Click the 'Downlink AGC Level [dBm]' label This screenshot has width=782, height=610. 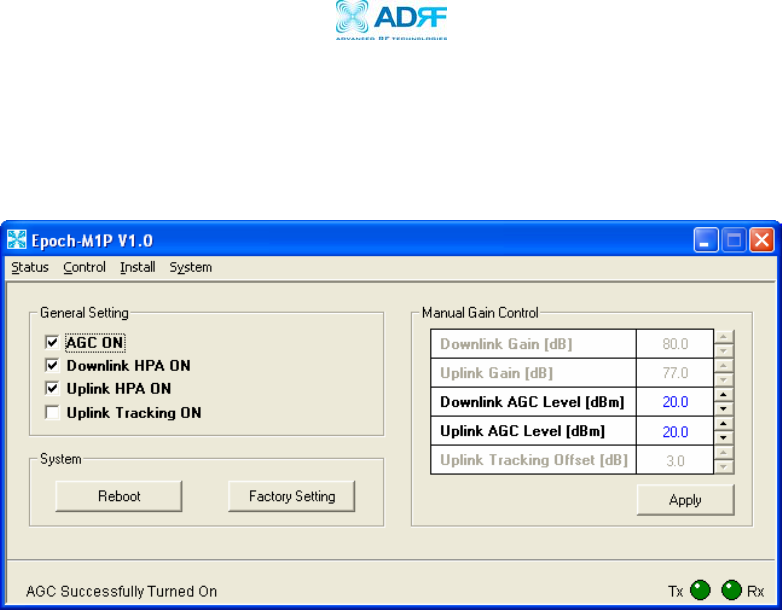532,402
